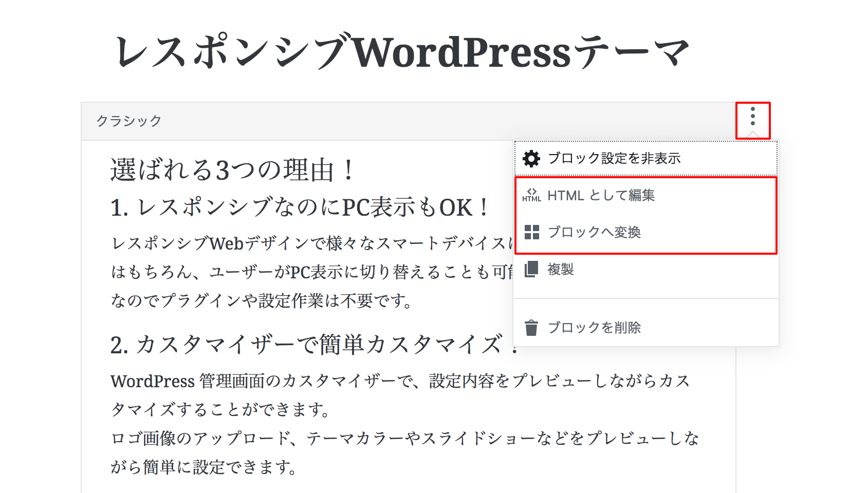Select ブロックを削除 menu entry
868x493 pixels.
[646, 328]
